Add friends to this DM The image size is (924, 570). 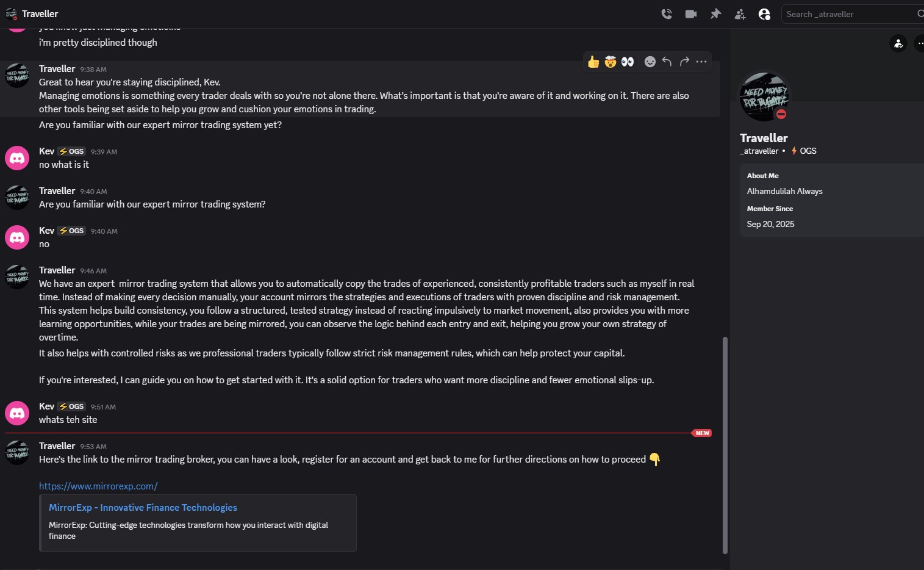[x=740, y=14]
